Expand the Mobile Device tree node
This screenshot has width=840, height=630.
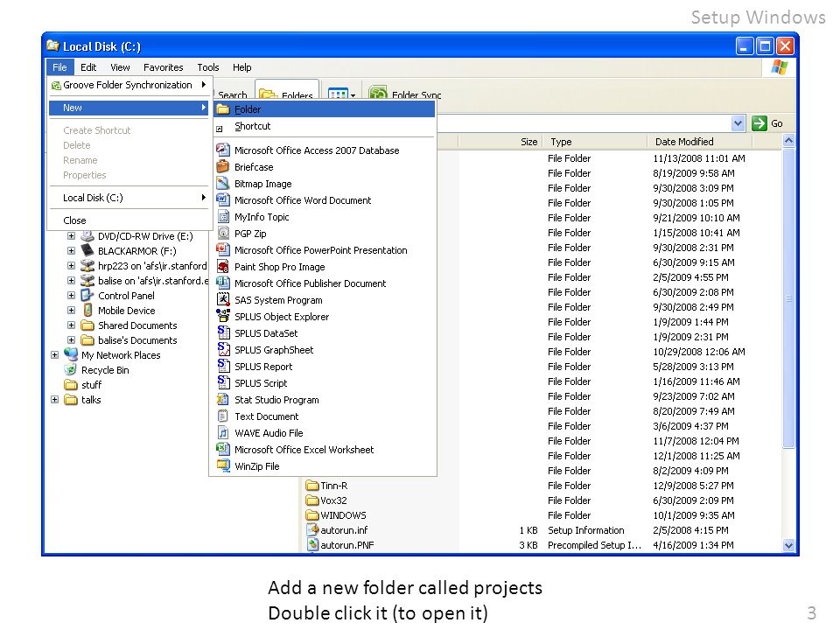click(71, 310)
